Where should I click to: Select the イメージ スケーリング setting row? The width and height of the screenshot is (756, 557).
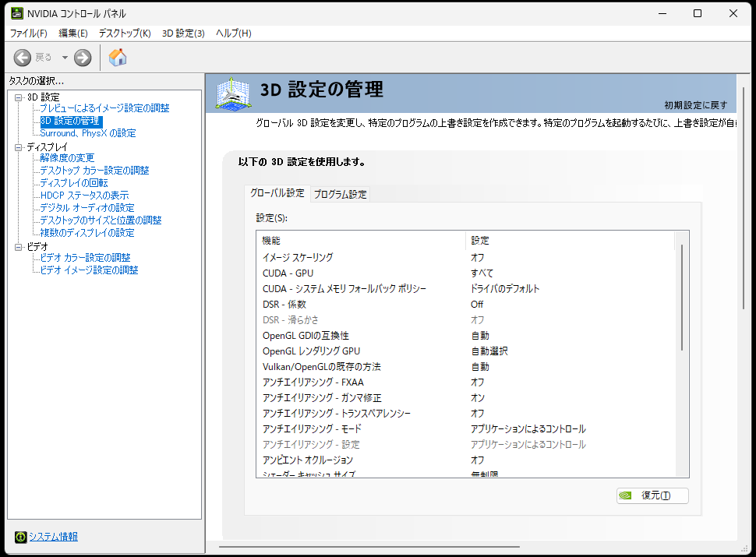tap(465, 258)
